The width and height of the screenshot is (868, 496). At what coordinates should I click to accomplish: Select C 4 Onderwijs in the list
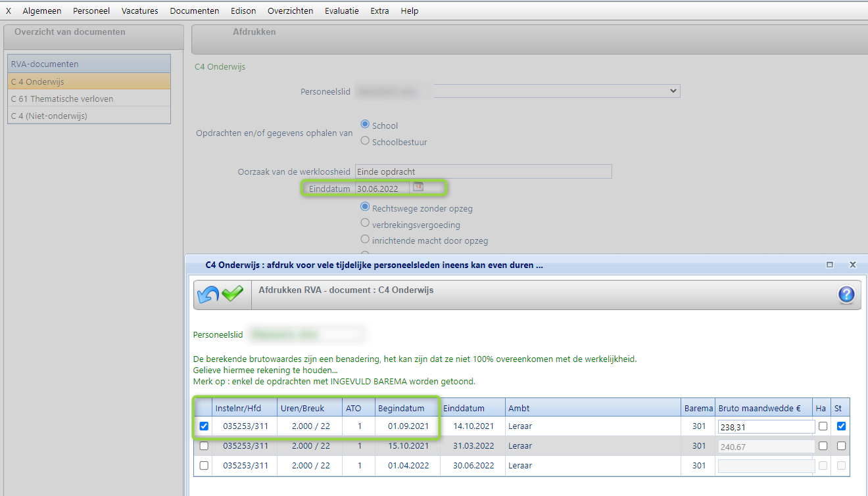click(89, 81)
